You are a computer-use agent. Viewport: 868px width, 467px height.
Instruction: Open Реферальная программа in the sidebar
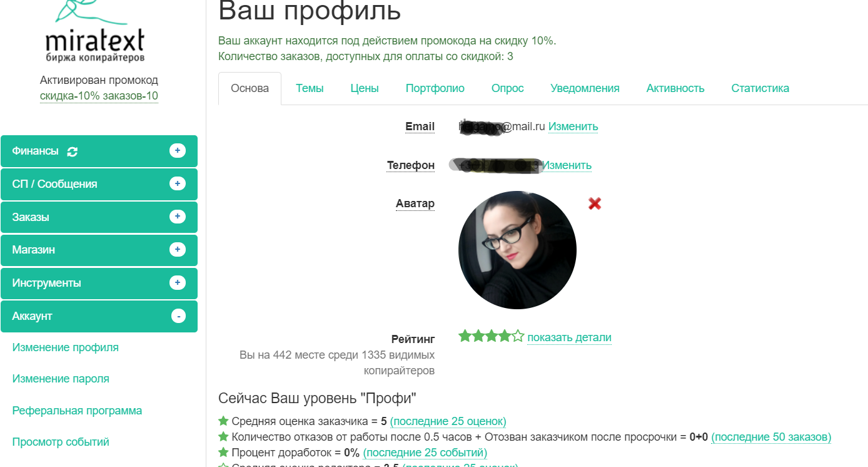point(77,411)
